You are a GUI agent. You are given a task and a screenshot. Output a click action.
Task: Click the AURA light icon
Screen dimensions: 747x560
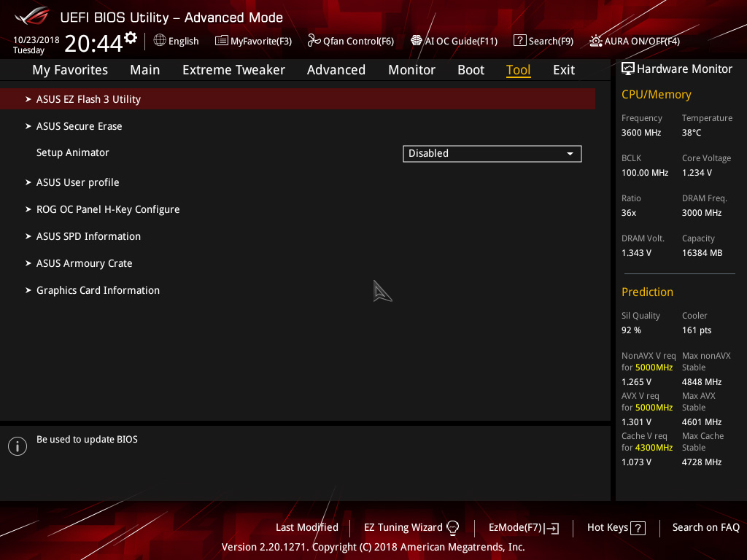click(x=595, y=41)
